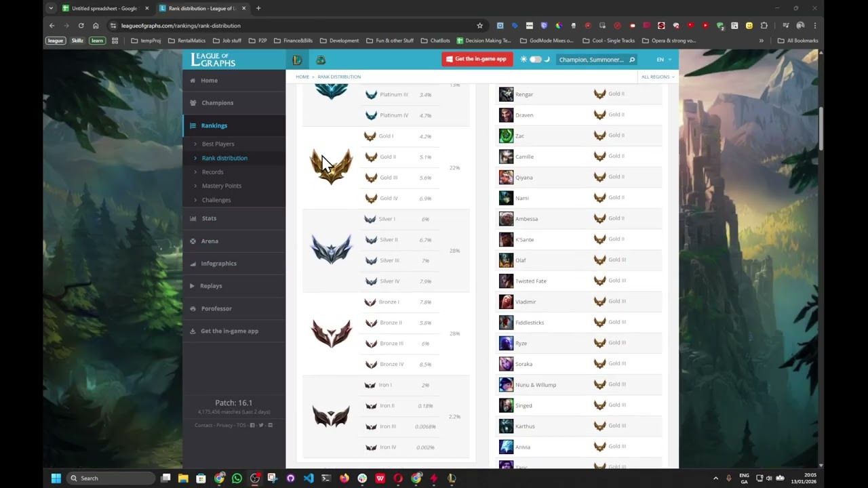Open the League of Graphs logo
Screen dimensions: 868x488
(213, 60)
